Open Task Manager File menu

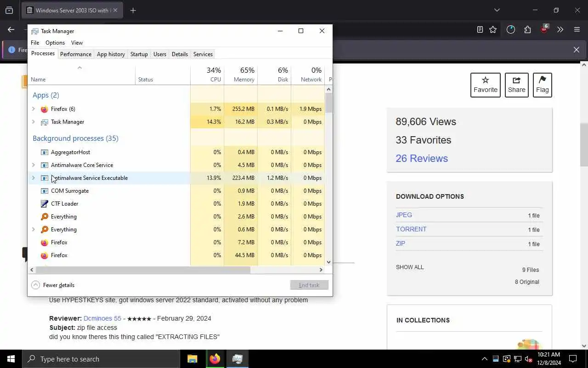(x=35, y=43)
